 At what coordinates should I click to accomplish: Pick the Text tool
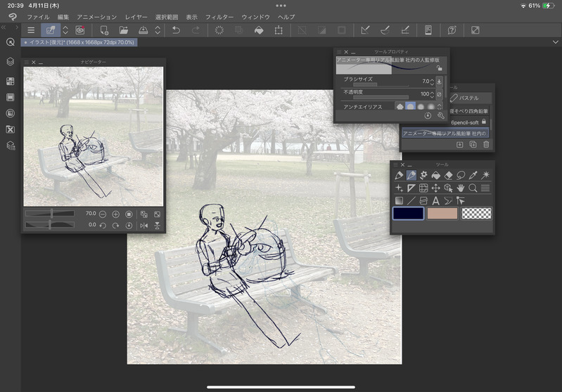(x=435, y=201)
